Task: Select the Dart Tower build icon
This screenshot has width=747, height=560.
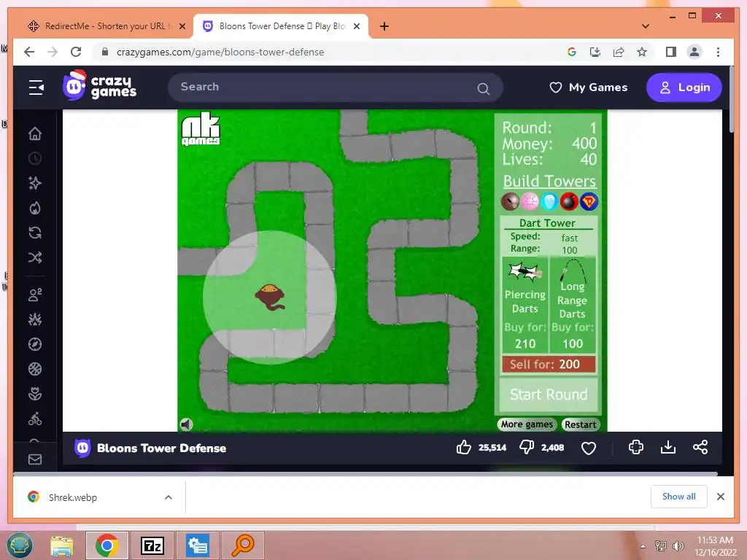Action: (x=510, y=201)
